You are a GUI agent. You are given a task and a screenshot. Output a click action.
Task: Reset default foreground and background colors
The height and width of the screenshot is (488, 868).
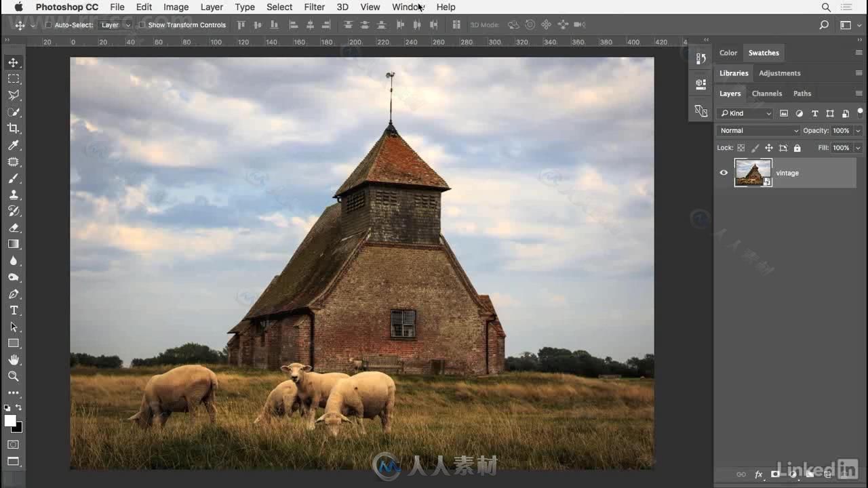(7, 408)
